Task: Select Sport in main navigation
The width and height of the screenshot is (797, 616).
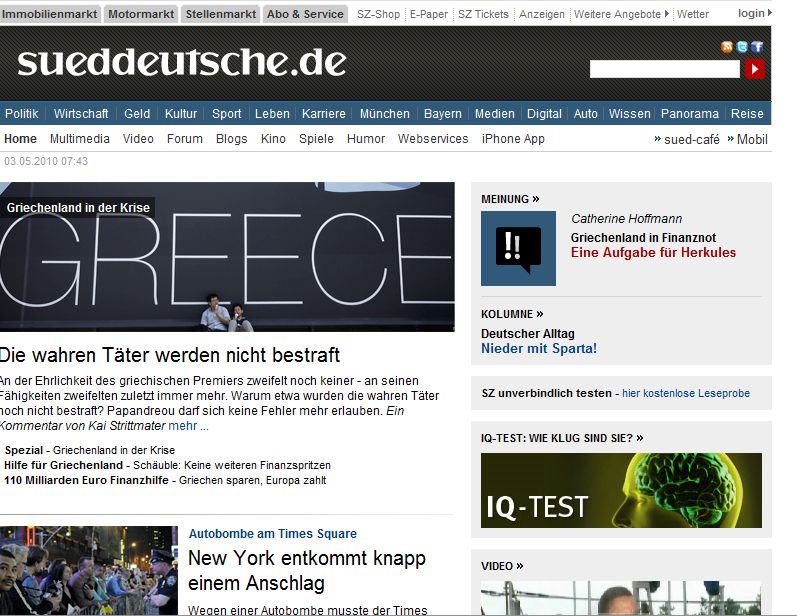Action: (226, 113)
